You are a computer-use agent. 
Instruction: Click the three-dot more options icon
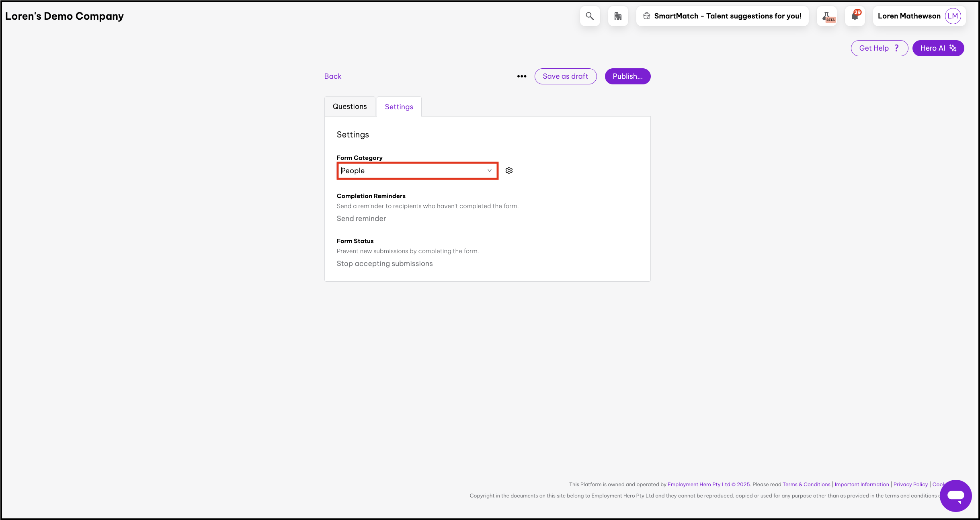521,76
